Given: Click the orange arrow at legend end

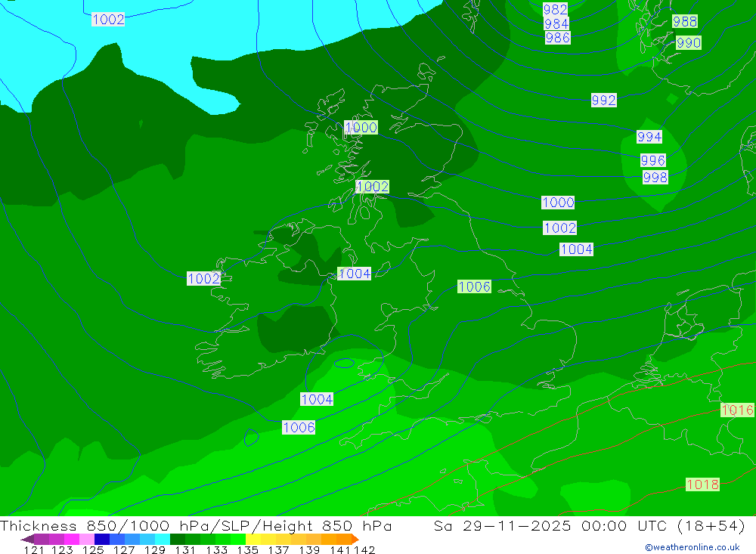Looking at the screenshot, I should click(355, 539).
